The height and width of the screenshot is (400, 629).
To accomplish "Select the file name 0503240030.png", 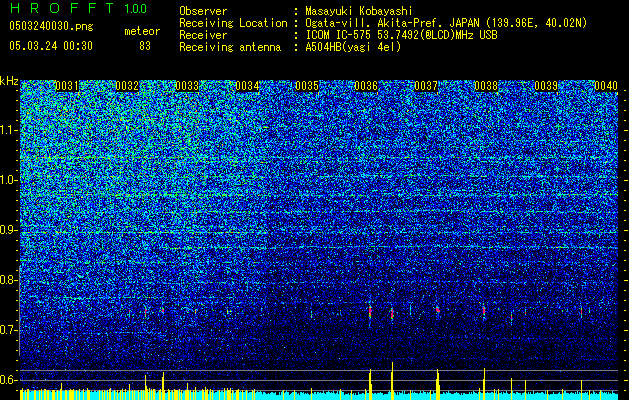I will click(x=51, y=26).
